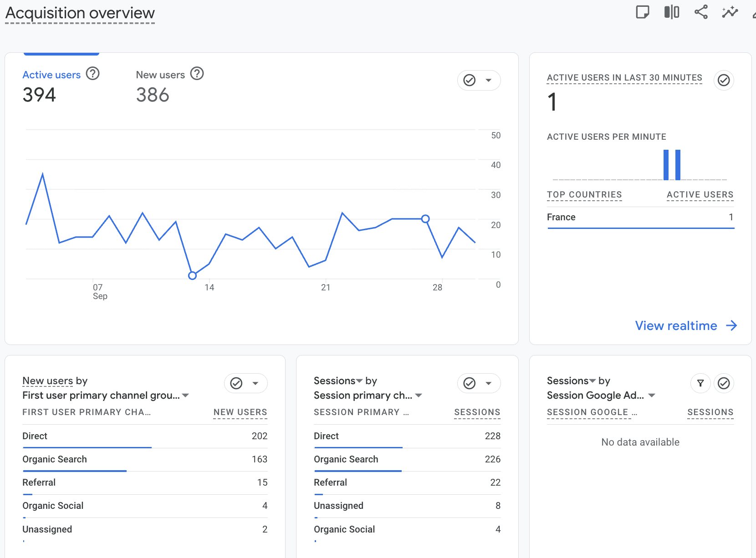This screenshot has width=756, height=558.
Task: Open the compare view icon
Action: (671, 12)
